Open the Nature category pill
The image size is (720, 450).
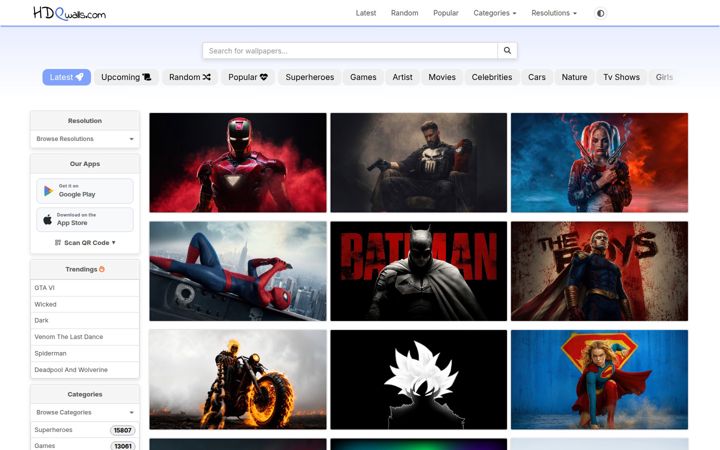click(574, 77)
